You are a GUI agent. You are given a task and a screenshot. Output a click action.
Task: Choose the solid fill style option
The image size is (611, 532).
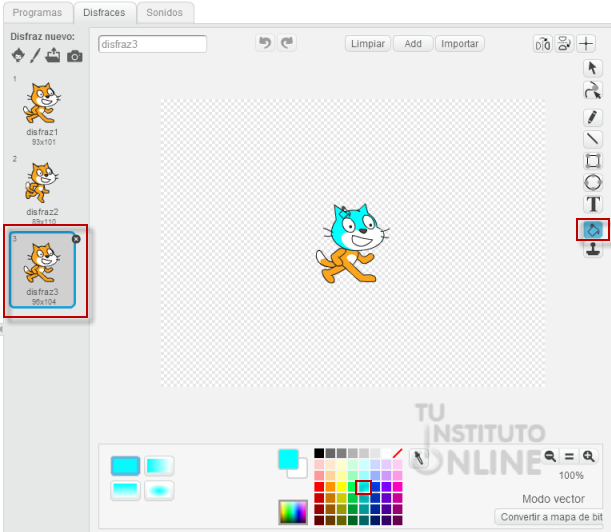[x=125, y=466]
